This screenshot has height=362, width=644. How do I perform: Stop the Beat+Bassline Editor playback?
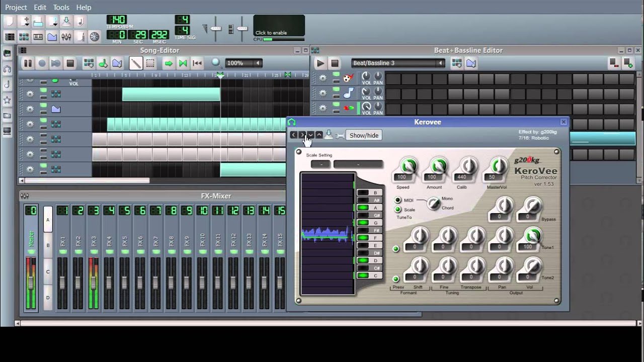click(334, 63)
